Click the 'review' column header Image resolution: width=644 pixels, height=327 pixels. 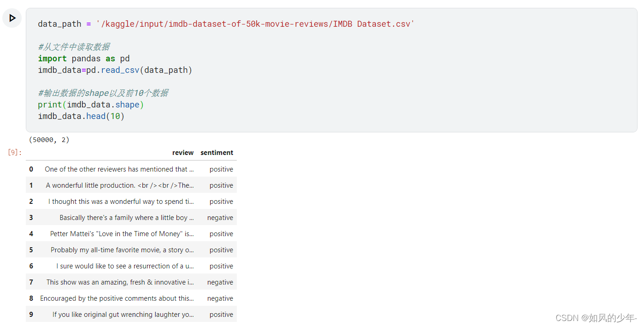click(183, 153)
